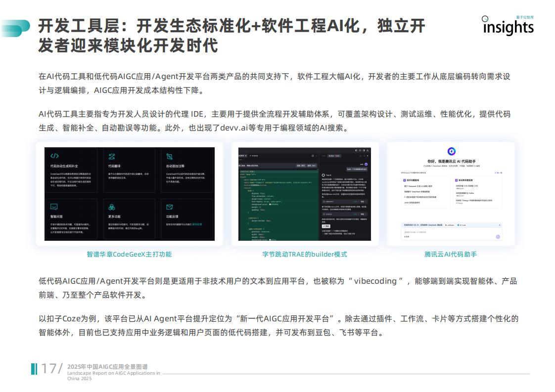The image size is (555, 392).
Task: Click the 智能问答 card heading
Action: coord(56,217)
